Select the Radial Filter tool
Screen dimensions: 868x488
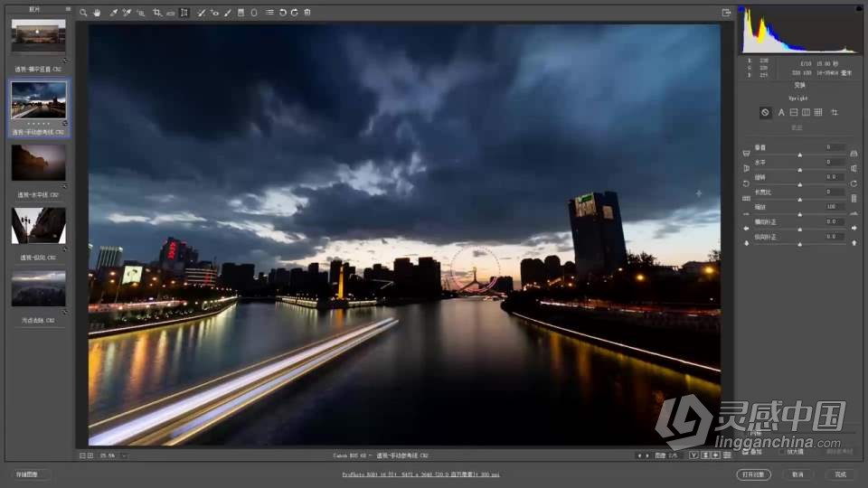click(x=254, y=12)
